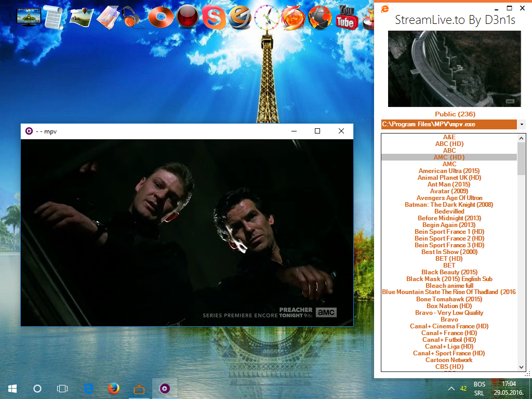Select Begin Again (2013)
This screenshot has height=399, width=532.
coord(449,225)
